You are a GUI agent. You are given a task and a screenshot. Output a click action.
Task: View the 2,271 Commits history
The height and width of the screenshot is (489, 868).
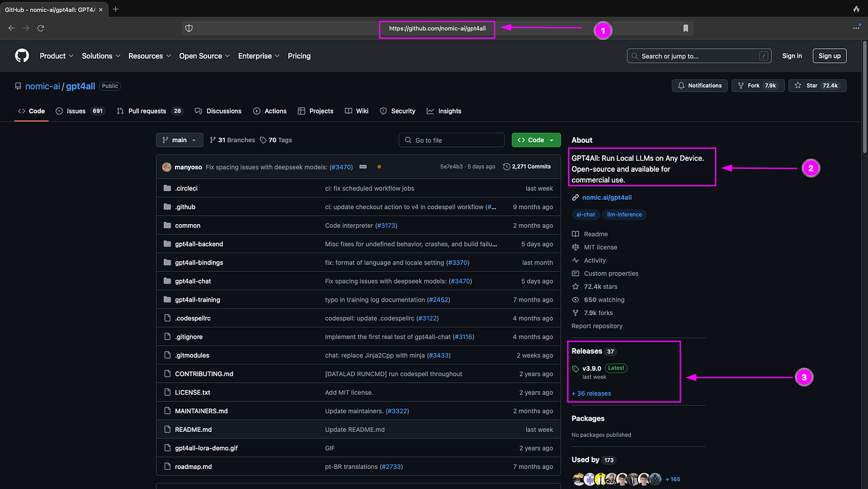pyautogui.click(x=527, y=166)
